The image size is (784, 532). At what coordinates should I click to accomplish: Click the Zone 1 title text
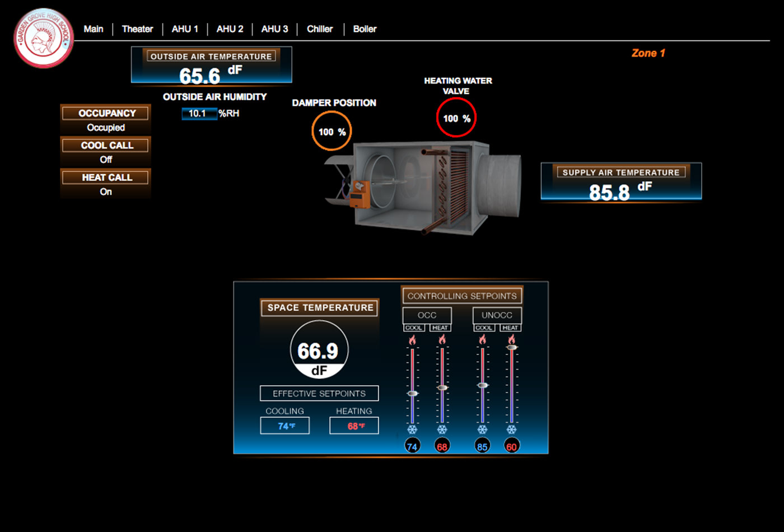pos(648,53)
